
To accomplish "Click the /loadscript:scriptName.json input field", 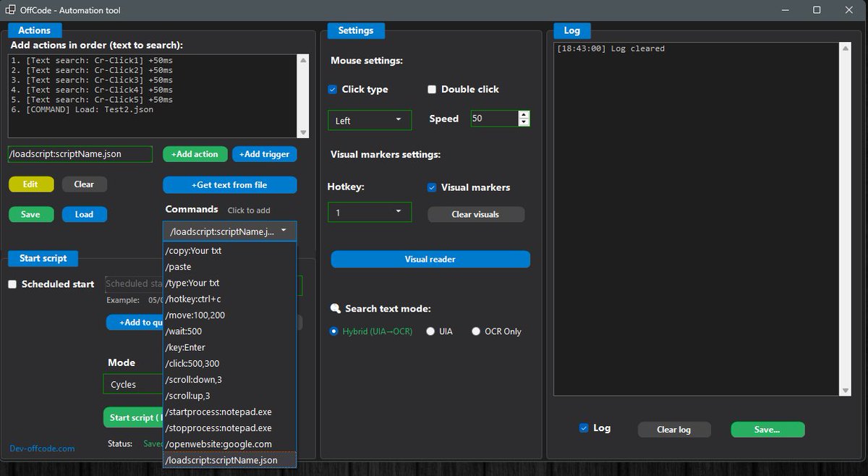I will [x=80, y=154].
